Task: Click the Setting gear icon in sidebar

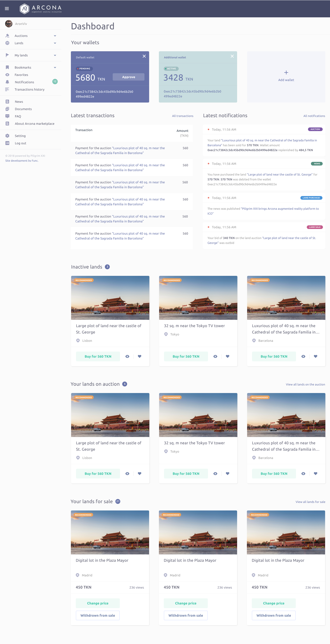Action: (x=7, y=136)
